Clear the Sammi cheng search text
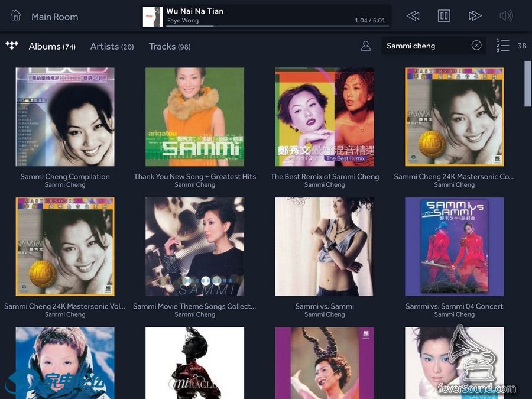Image resolution: width=532 pixels, height=399 pixels. pyautogui.click(x=476, y=46)
